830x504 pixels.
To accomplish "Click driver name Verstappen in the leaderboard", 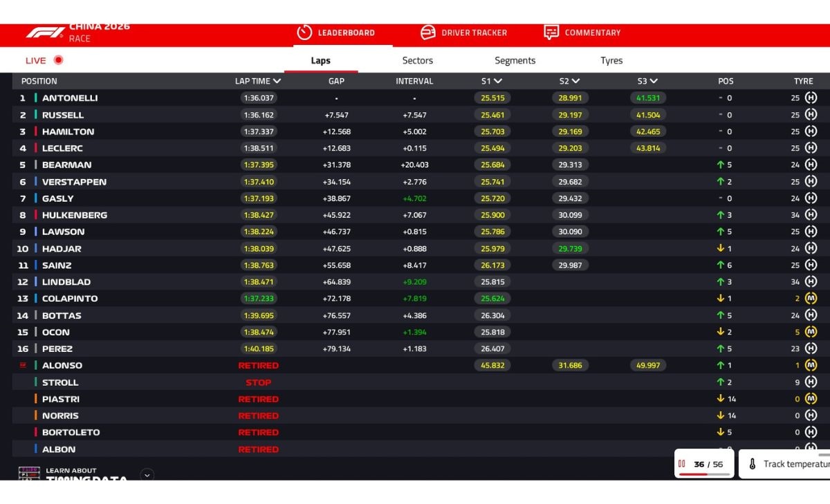I will 74,182.
